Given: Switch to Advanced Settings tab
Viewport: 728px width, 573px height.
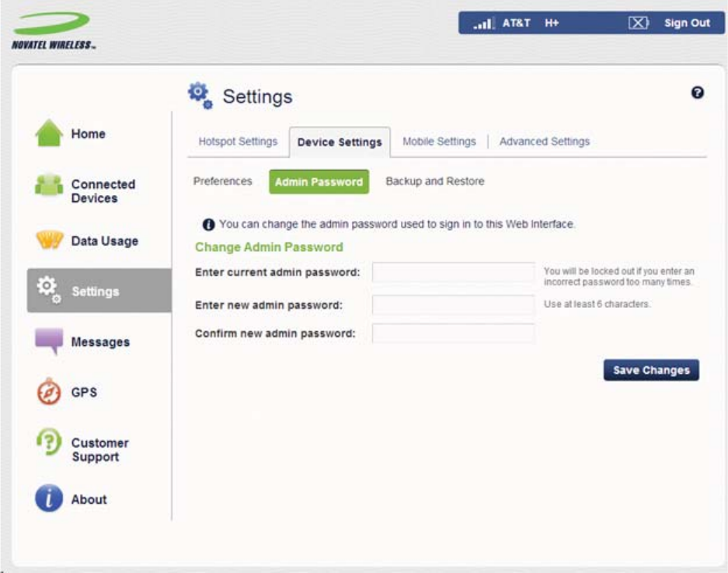Looking at the screenshot, I should click(x=544, y=142).
